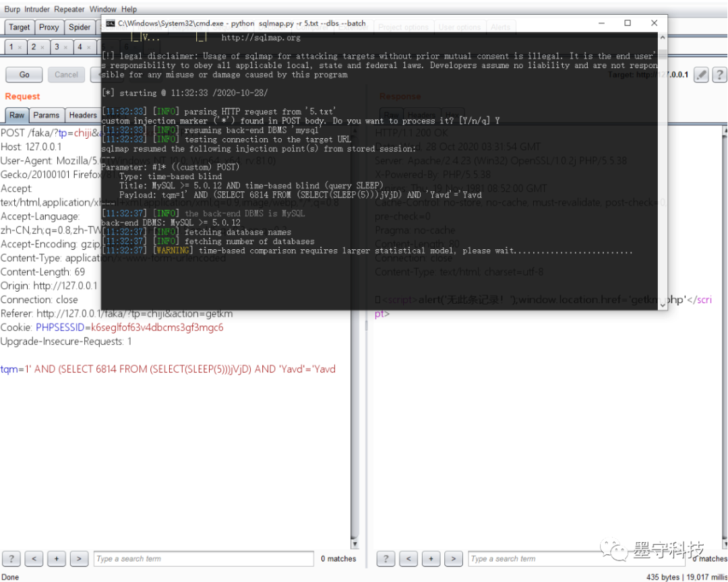The image size is (728, 582).
Task: Click cmd window title bar icon
Action: [111, 23]
